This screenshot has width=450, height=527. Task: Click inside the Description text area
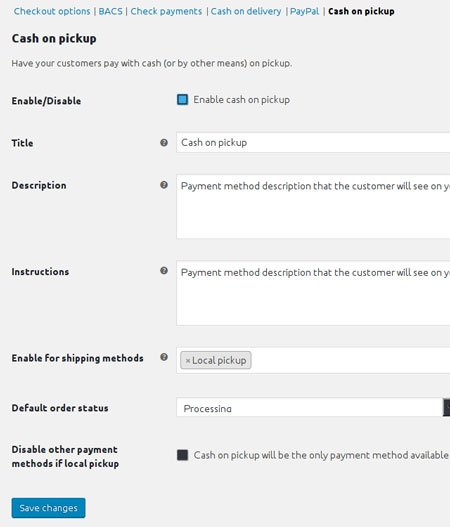point(313,207)
